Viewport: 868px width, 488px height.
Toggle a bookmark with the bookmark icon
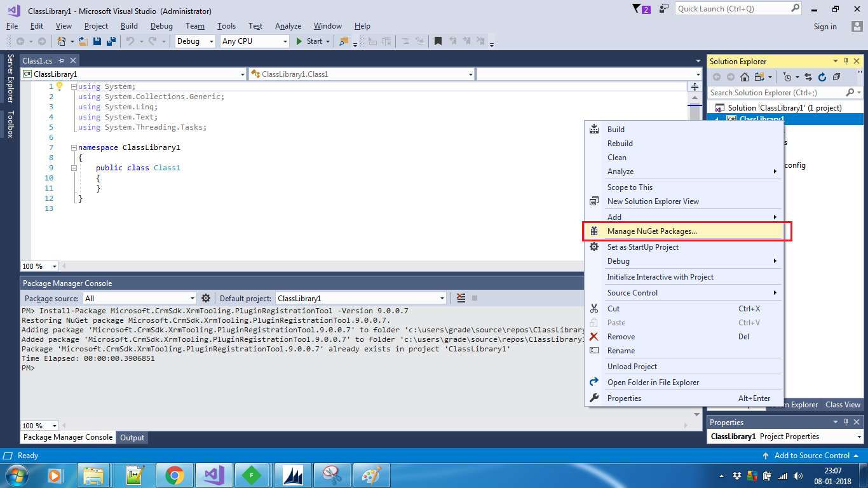click(438, 41)
